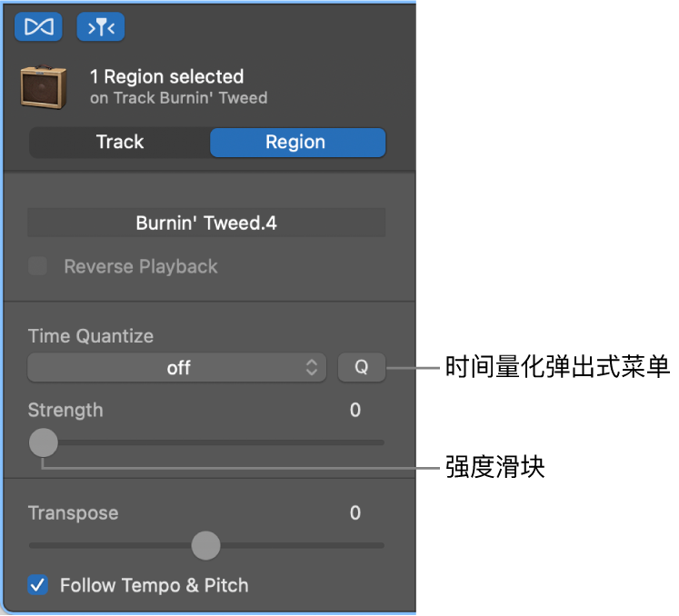The height and width of the screenshot is (616, 679).
Task: Click the Time Quantize up-down arrows
Action: [x=312, y=368]
